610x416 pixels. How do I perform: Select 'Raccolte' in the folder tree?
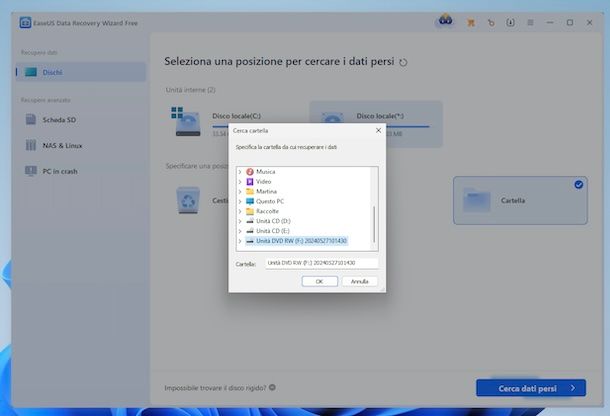(x=267, y=211)
